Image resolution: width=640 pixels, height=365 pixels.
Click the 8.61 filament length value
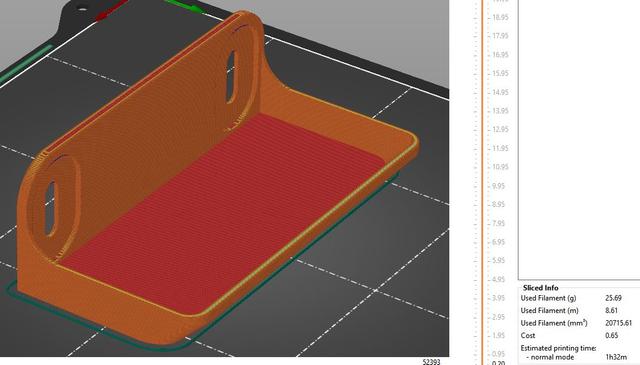pyautogui.click(x=611, y=311)
